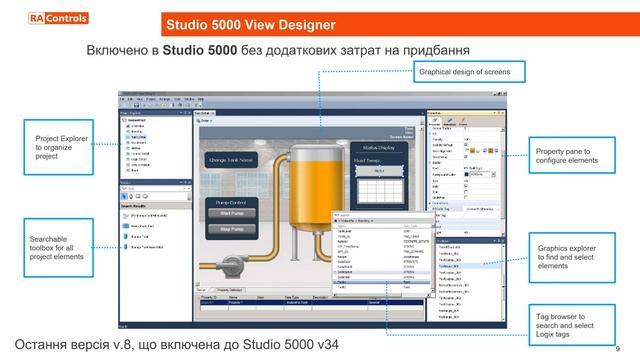Click the Stop Pump button on canvas

(x=232, y=229)
